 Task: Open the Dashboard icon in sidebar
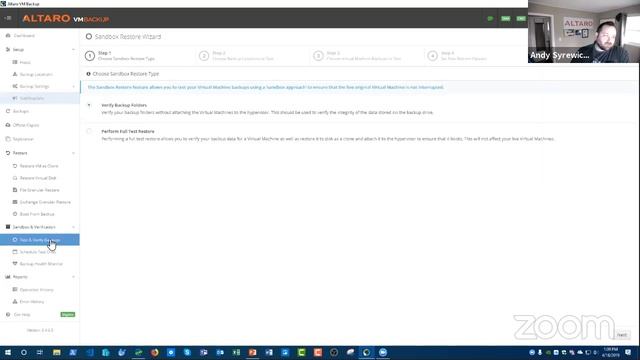(8, 36)
